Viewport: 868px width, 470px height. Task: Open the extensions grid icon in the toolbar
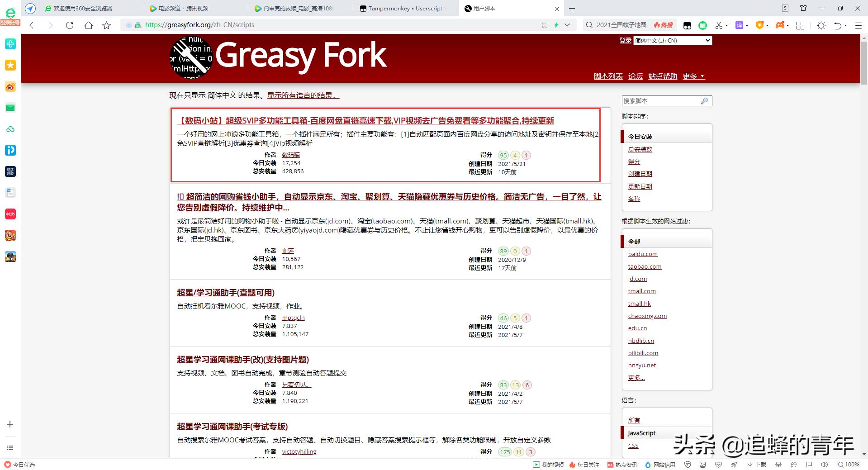click(x=800, y=25)
